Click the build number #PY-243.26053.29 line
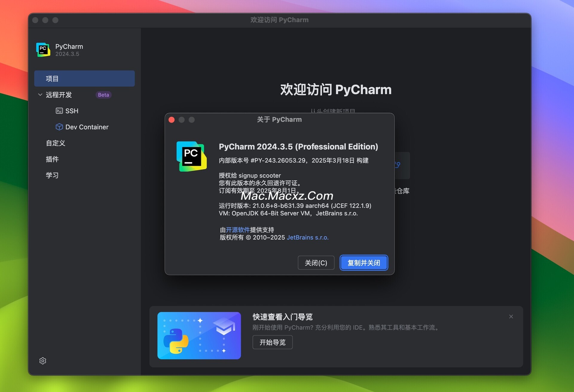Screen dimensions: 574x392 pyautogui.click(x=294, y=161)
